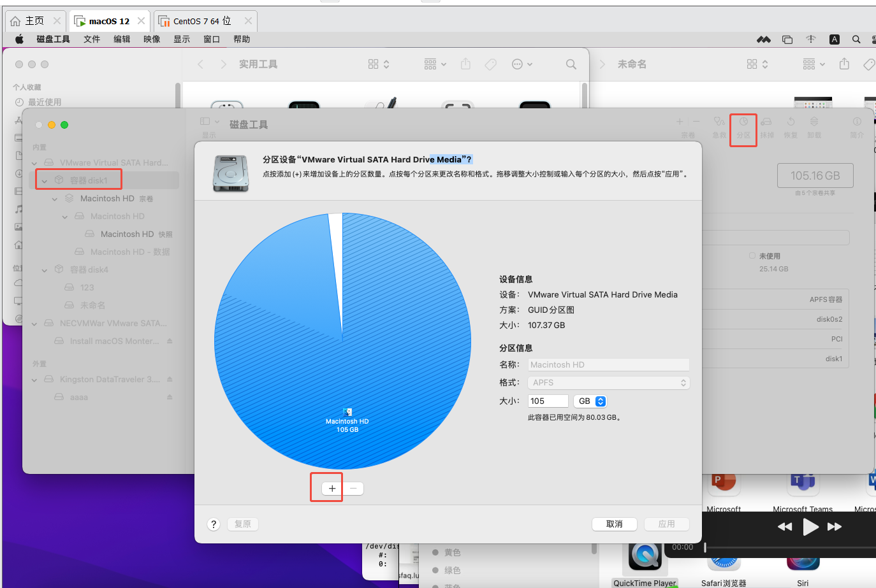
Task: Click the help question mark button
Action: pyautogui.click(x=214, y=524)
